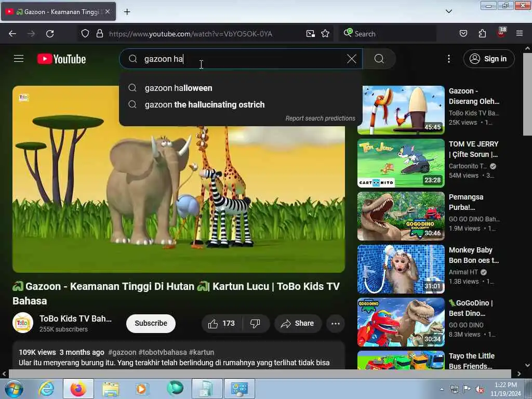Like the video with thumbs up
Viewport: 532px width, 399px height.
pos(221,323)
